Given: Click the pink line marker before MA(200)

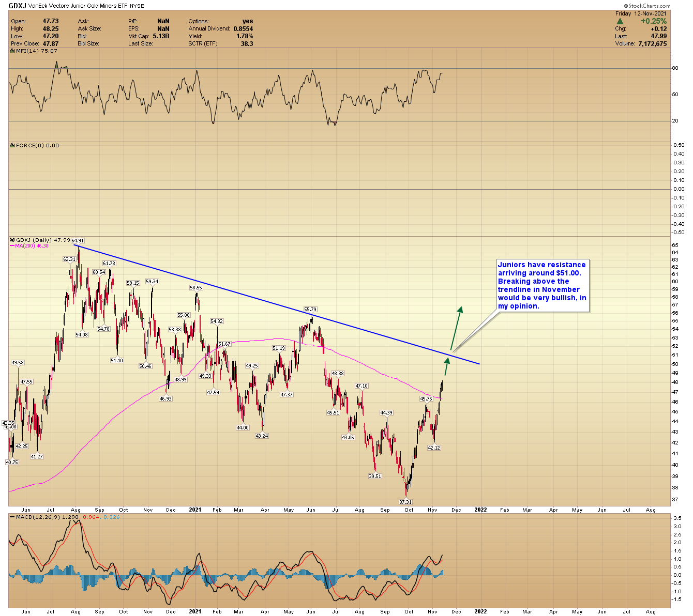Looking at the screenshot, I should [x=12, y=246].
